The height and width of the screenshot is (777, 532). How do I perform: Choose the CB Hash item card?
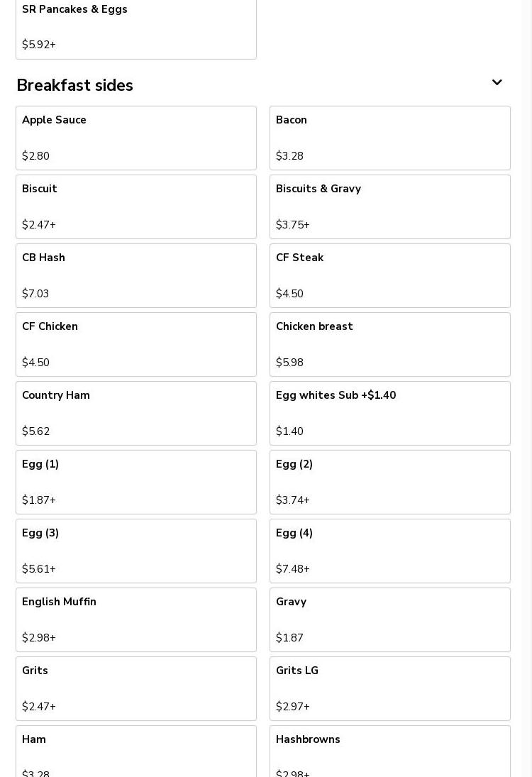[x=136, y=275]
